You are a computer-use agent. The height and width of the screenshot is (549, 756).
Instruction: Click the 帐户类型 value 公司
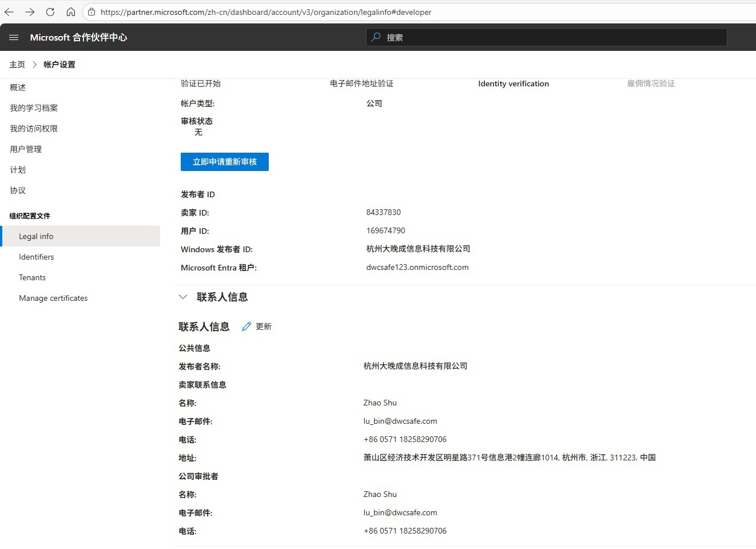tap(374, 104)
